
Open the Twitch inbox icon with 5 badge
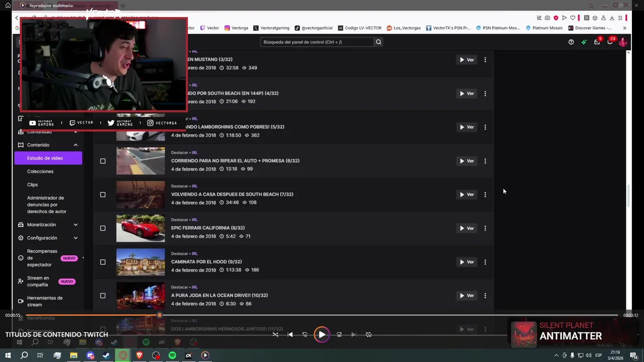click(597, 42)
